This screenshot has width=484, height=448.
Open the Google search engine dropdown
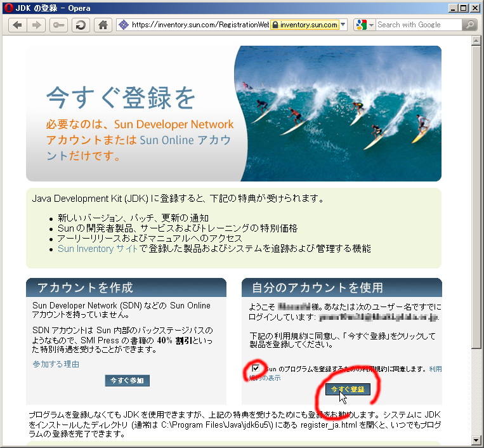[x=365, y=25]
